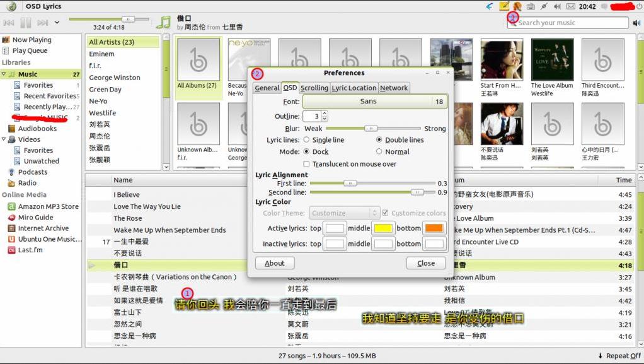Go to the previous track
Screen dimensions: 644x364
point(9,23)
